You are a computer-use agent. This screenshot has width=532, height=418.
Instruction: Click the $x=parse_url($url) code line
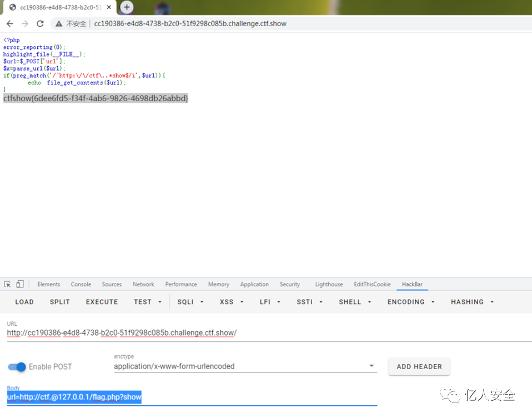point(34,68)
